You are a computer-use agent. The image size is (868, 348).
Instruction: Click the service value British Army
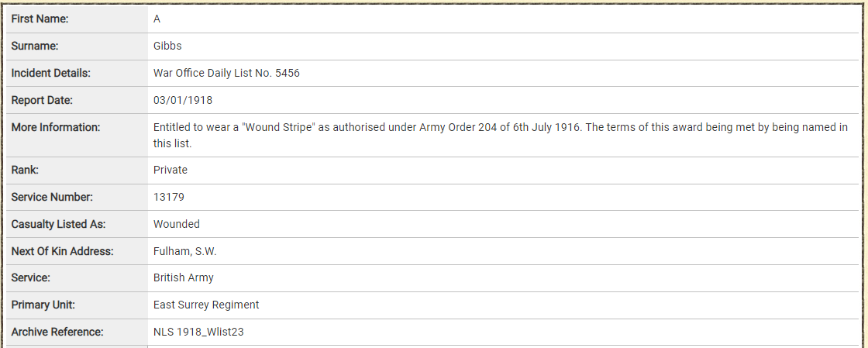[x=183, y=277]
